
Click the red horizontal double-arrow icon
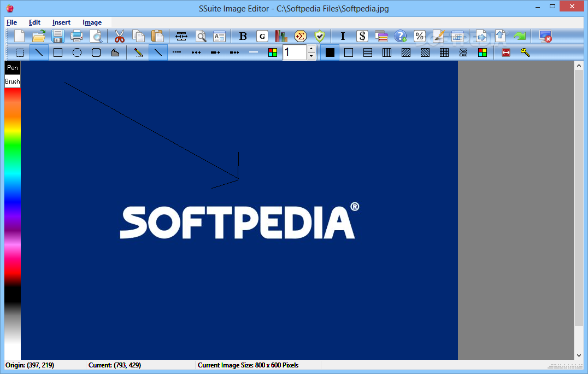(506, 52)
